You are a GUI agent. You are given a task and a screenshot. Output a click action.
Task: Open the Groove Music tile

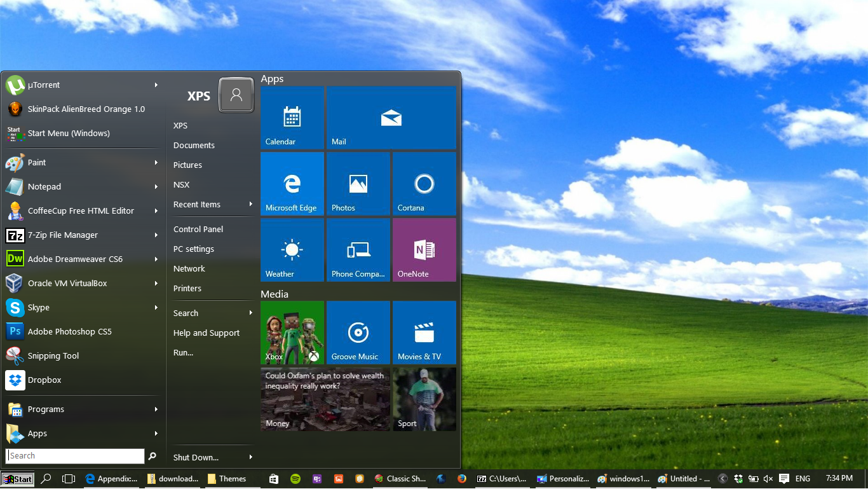point(358,332)
